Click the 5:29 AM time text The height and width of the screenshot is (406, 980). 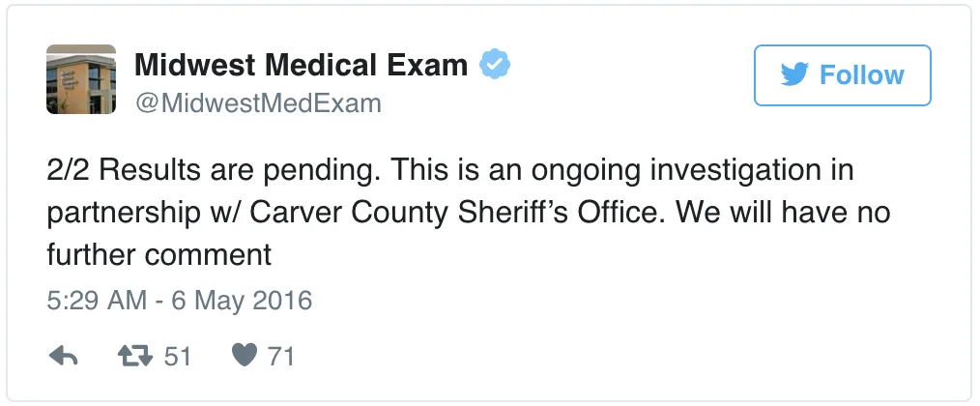pyautogui.click(x=97, y=301)
